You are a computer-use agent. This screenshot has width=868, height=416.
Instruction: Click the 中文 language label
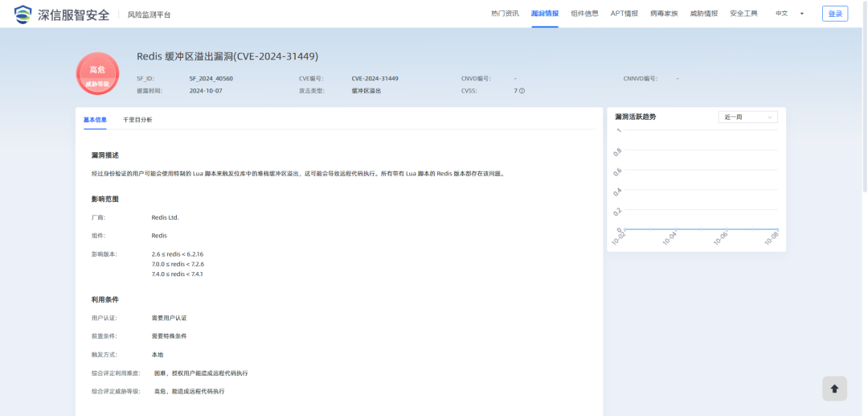point(782,14)
